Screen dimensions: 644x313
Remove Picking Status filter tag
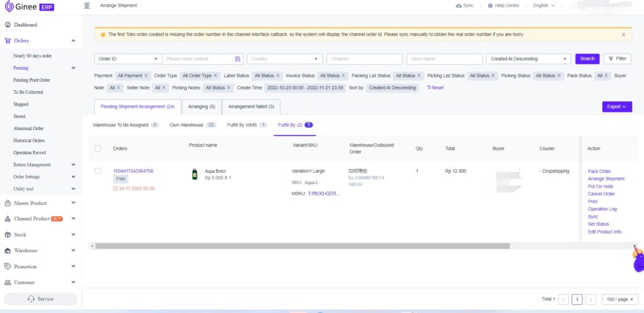(x=559, y=75)
